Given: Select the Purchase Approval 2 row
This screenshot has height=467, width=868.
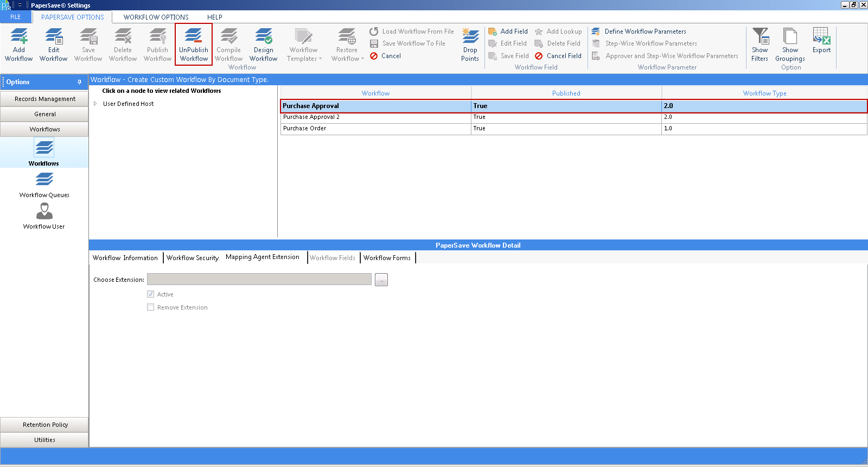Looking at the screenshot, I should click(573, 117).
